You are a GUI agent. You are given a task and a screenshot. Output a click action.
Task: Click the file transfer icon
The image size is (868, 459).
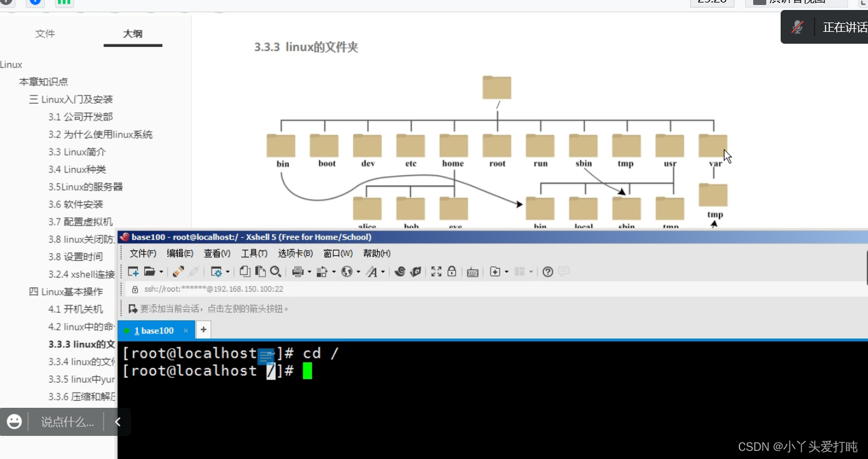pos(322,272)
